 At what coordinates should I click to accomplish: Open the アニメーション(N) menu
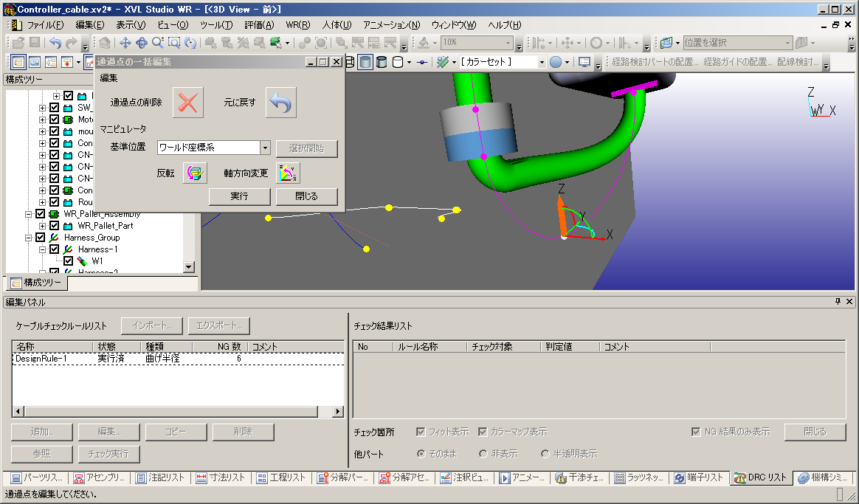pos(391,25)
